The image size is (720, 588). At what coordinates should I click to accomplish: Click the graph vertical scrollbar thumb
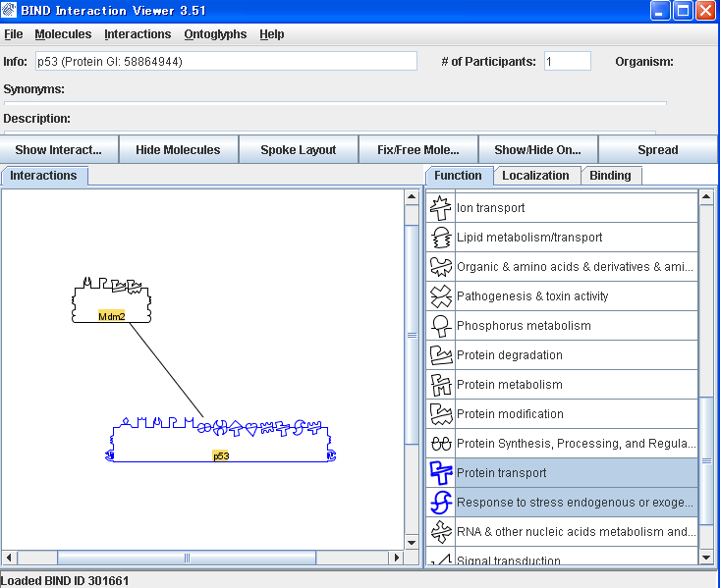click(412, 335)
